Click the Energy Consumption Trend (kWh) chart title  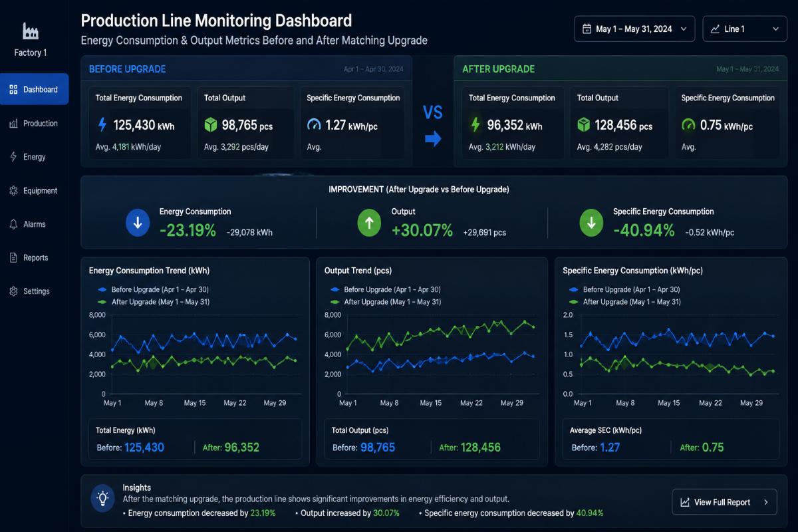coord(150,271)
